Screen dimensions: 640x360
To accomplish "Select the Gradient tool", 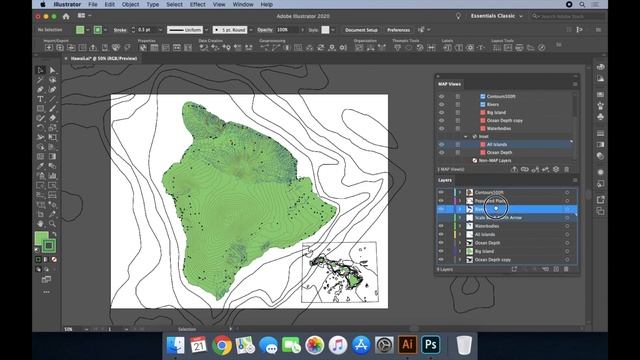I will pos(52,156).
